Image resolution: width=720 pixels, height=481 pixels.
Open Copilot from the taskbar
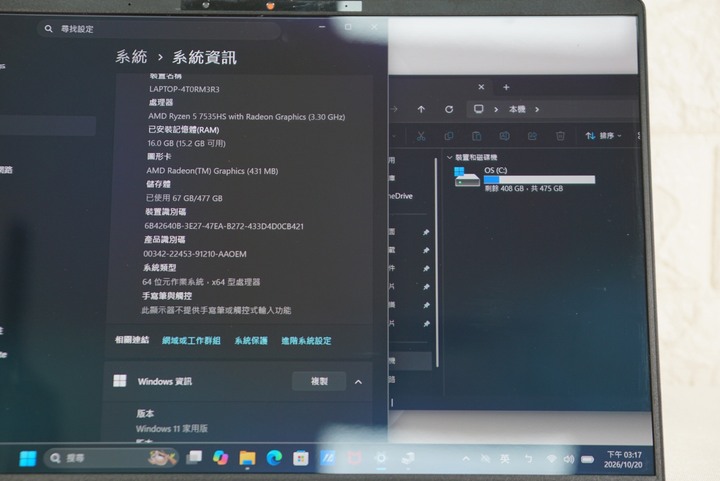pos(220,458)
